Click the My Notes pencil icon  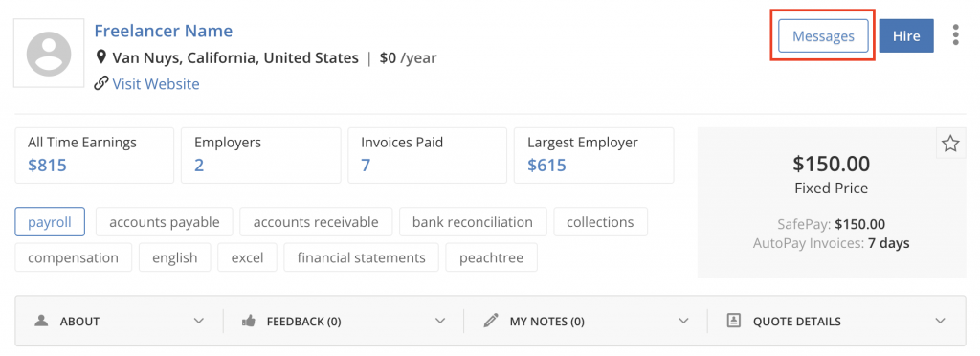coord(491,321)
